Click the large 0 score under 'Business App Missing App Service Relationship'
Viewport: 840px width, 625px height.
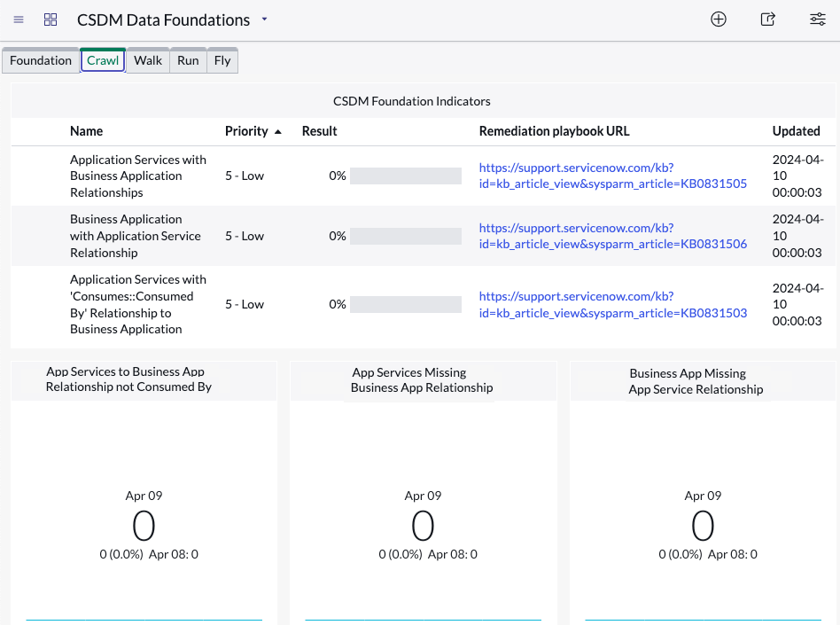(703, 526)
